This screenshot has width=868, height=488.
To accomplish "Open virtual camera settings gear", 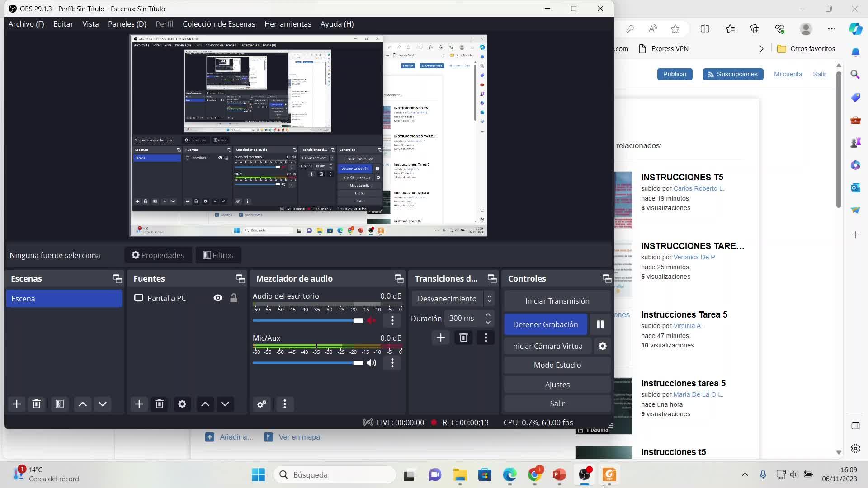I will (x=602, y=346).
